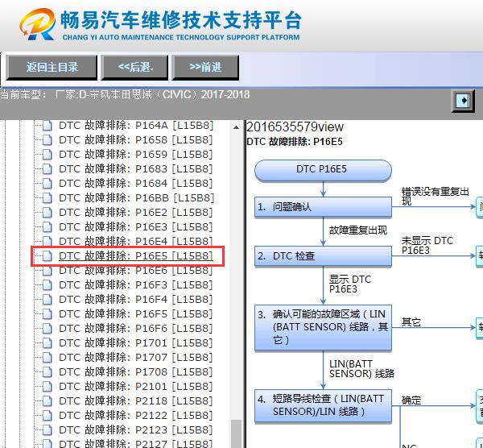Open DTC 故障排除: P16F3 [L15B8]
Image resolution: width=483 pixels, height=448 pixels.
click(x=136, y=285)
